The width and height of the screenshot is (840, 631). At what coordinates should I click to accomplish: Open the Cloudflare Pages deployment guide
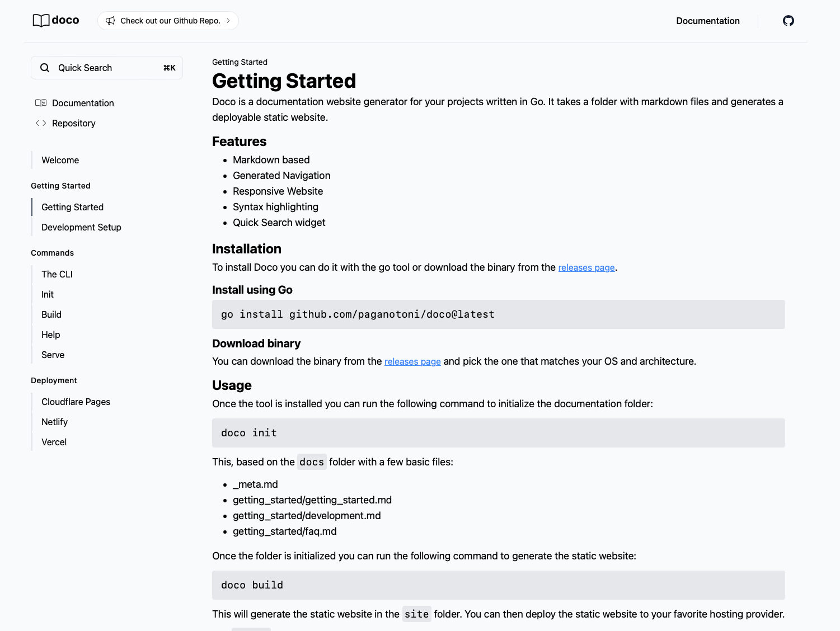(76, 402)
